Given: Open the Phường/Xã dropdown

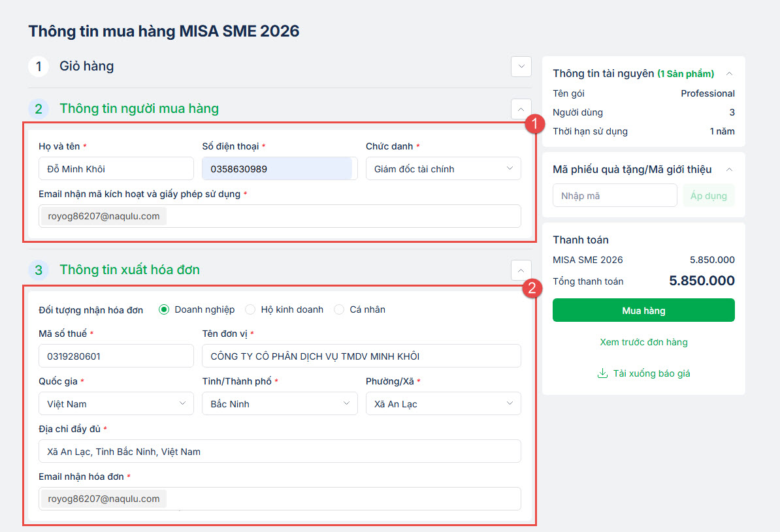Looking at the screenshot, I should (x=444, y=404).
